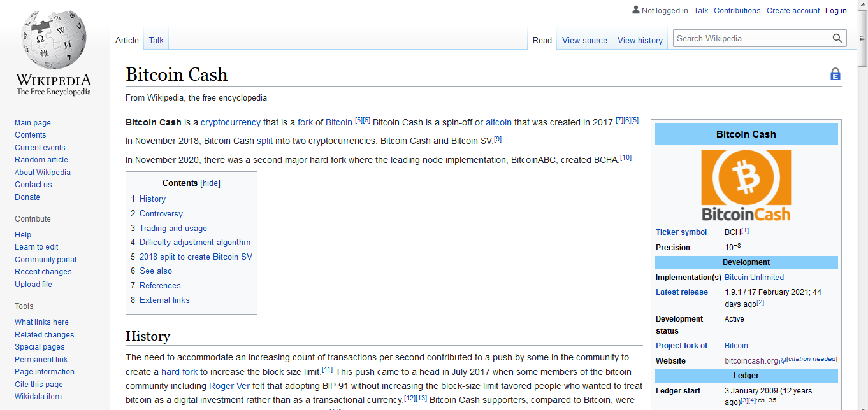Image resolution: width=868 pixels, height=410 pixels.
Task: Click the Permanent link tool
Action: (41, 360)
